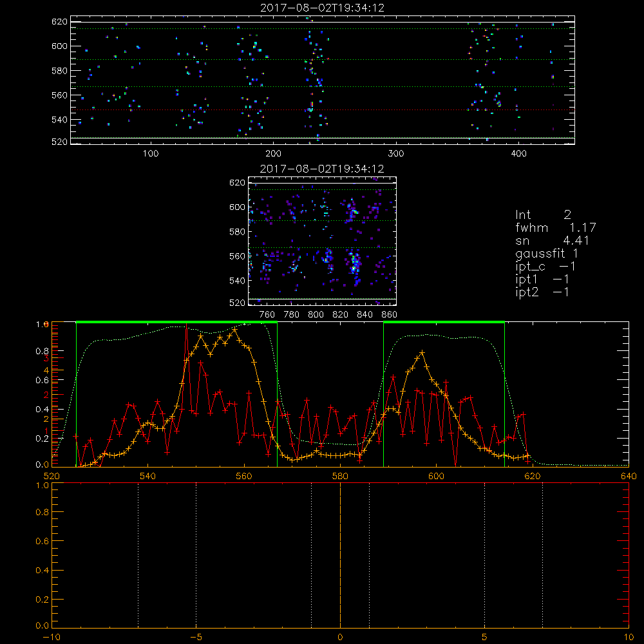Click the thick green bar above right profile region
Viewport: 644px width, 644px height.
click(x=444, y=322)
